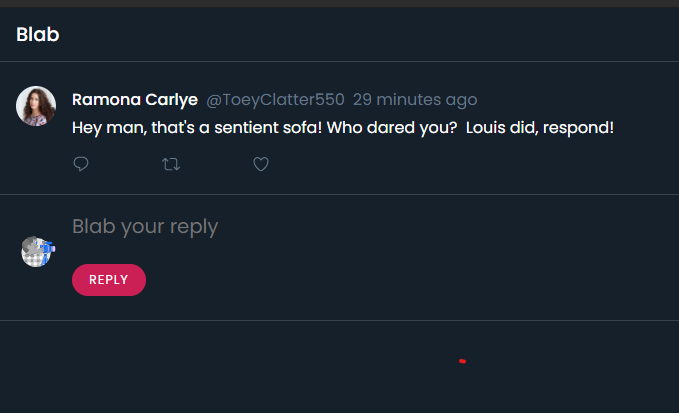This screenshot has height=413, width=679.
Task: Hit the two-arrow repost icon
Action: tap(171, 164)
